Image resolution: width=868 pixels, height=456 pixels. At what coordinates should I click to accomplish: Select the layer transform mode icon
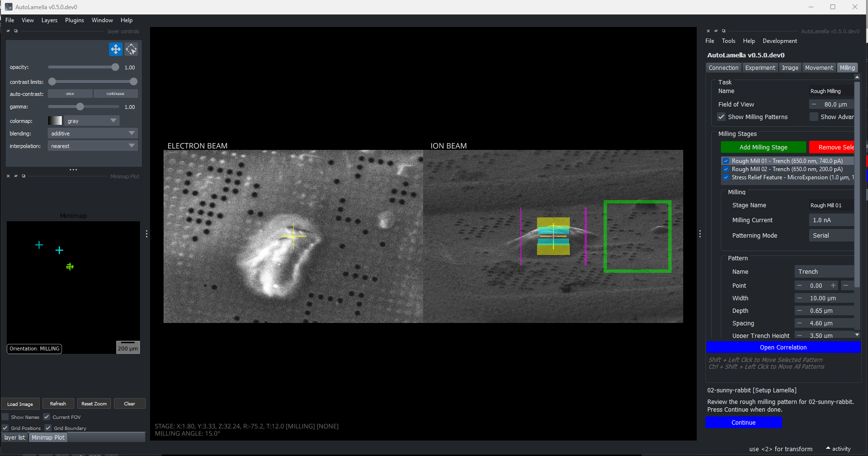[x=131, y=49]
